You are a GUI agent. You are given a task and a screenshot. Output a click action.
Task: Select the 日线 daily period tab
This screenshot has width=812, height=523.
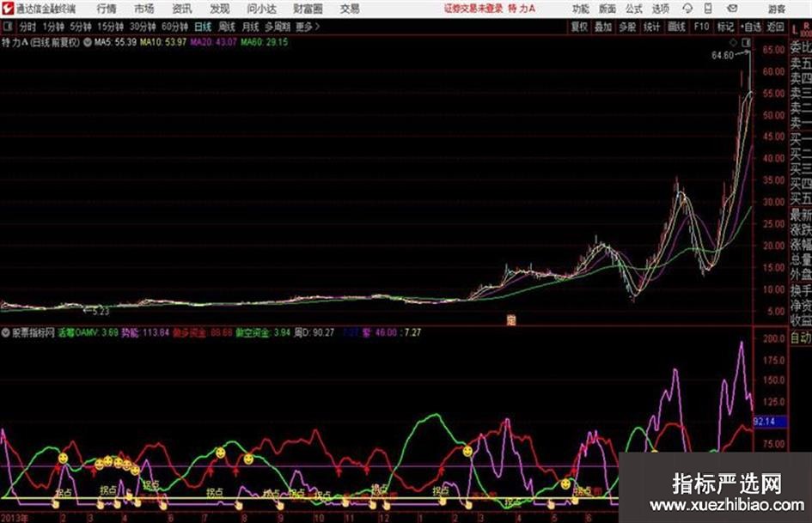[203, 27]
